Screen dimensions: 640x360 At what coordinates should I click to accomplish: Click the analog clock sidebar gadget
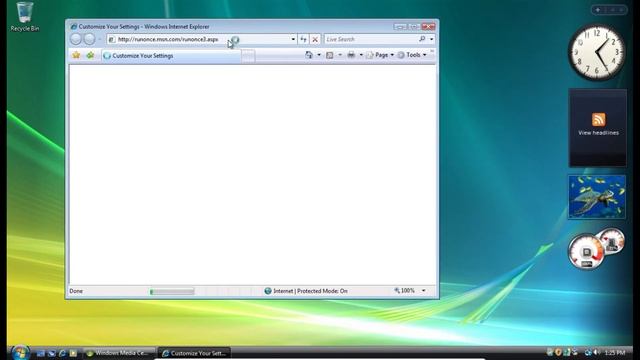tap(597, 52)
